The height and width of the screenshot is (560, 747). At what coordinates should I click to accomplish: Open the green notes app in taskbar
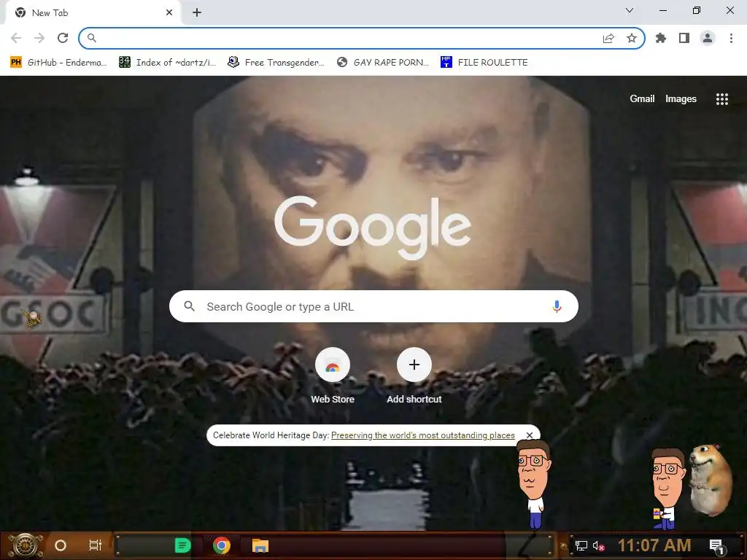(x=182, y=545)
